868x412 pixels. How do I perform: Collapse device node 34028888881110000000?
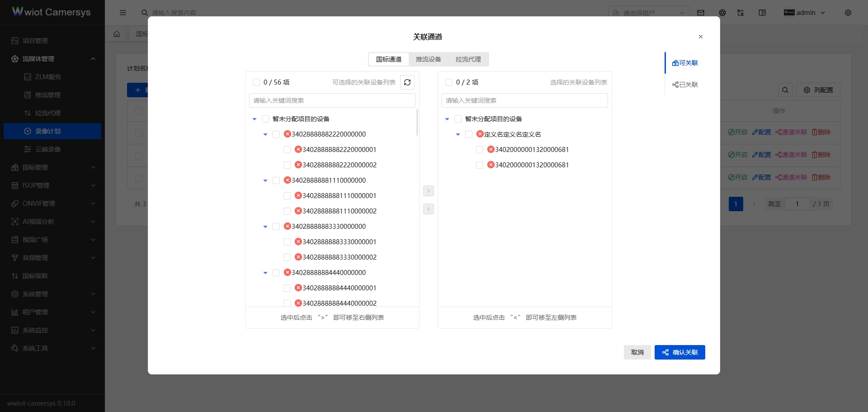tap(265, 180)
